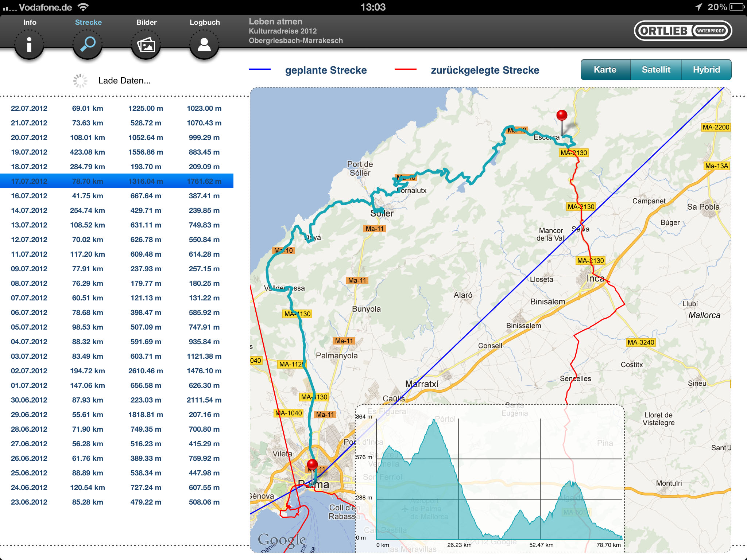This screenshot has height=560, width=747.
Task: Open the Logbuch person icon
Action: pos(204,44)
